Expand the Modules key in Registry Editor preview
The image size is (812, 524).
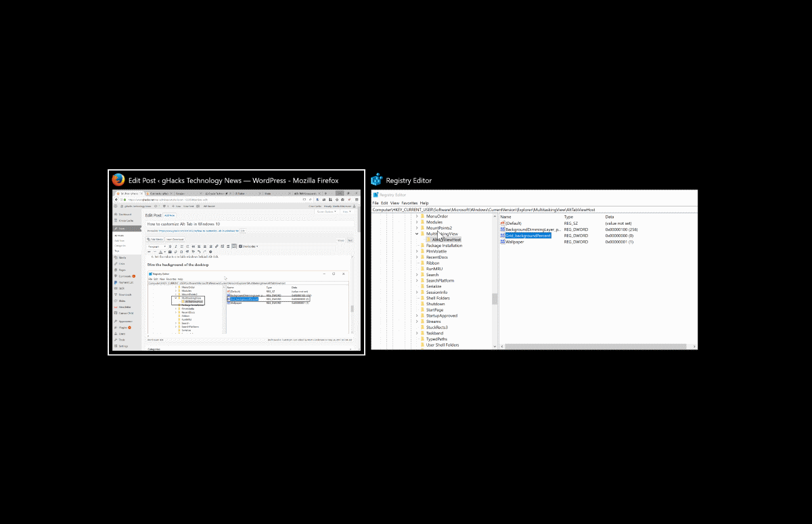tap(417, 222)
